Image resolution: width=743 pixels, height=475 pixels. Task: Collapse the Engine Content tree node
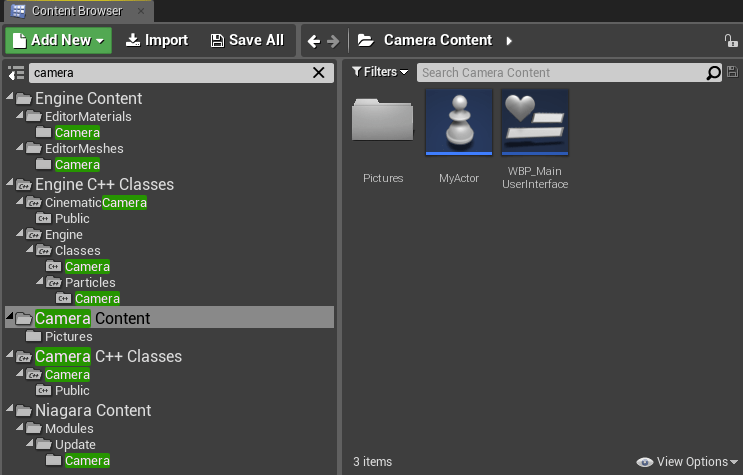[9, 97]
